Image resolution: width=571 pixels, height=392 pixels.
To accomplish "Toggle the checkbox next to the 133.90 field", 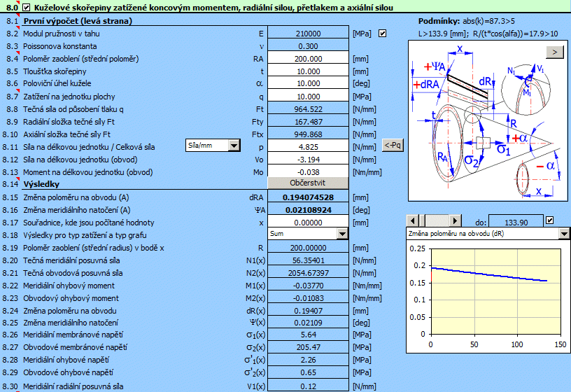I will click(x=550, y=220).
